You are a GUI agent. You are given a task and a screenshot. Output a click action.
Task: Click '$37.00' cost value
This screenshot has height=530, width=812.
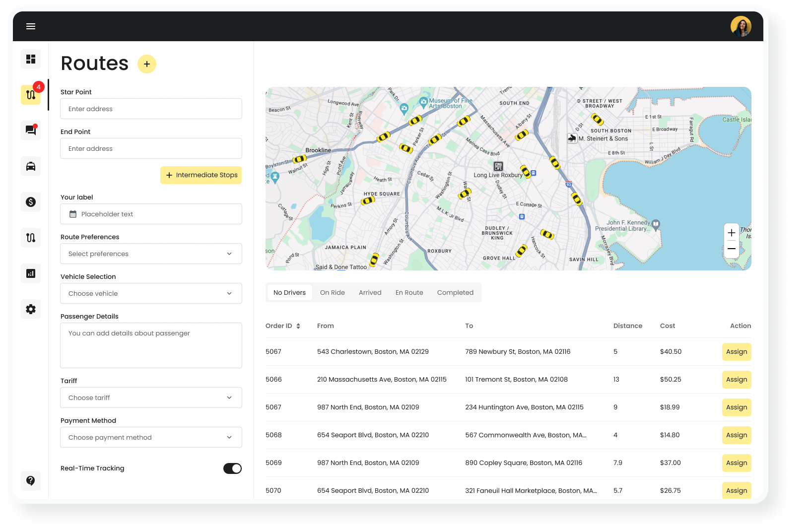point(671,463)
